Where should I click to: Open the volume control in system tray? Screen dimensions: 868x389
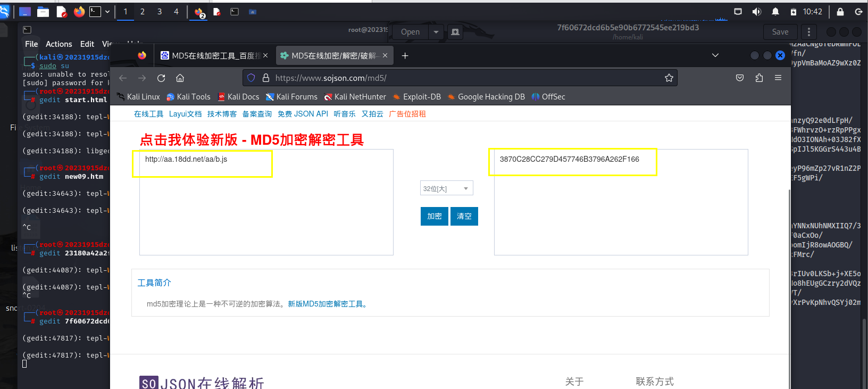(x=756, y=12)
